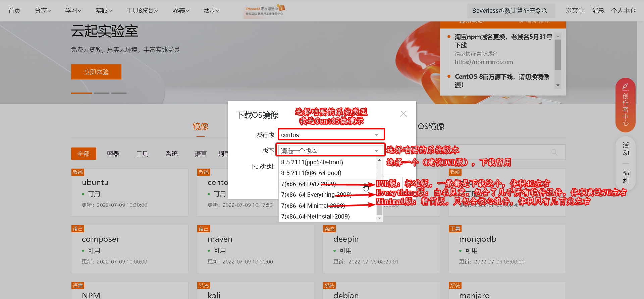The image size is (644, 299).
Task: Select version 8.5.2111(x86_64-boot)
Action: 327,173
